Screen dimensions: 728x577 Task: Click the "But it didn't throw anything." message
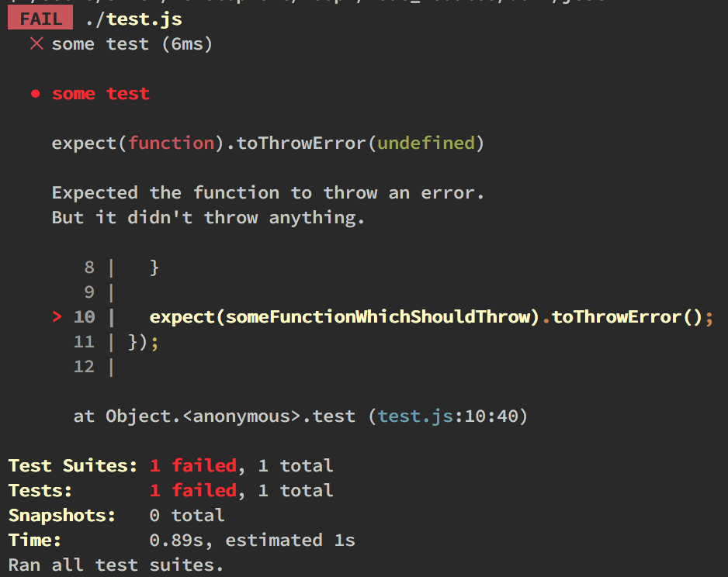click(208, 218)
